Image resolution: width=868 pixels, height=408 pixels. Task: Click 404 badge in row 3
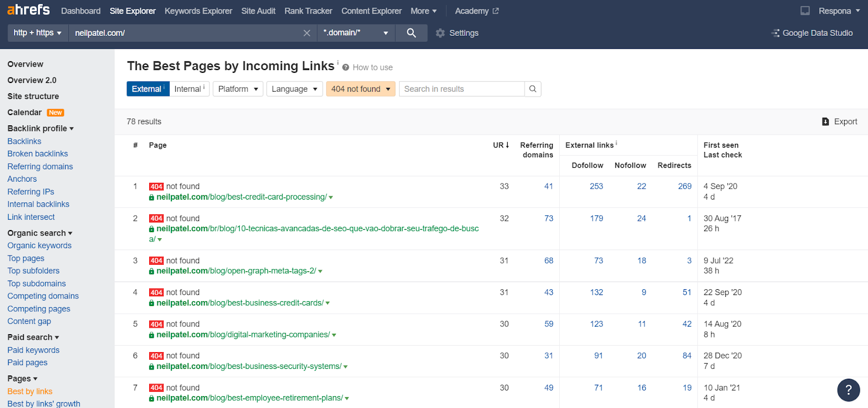[156, 261]
